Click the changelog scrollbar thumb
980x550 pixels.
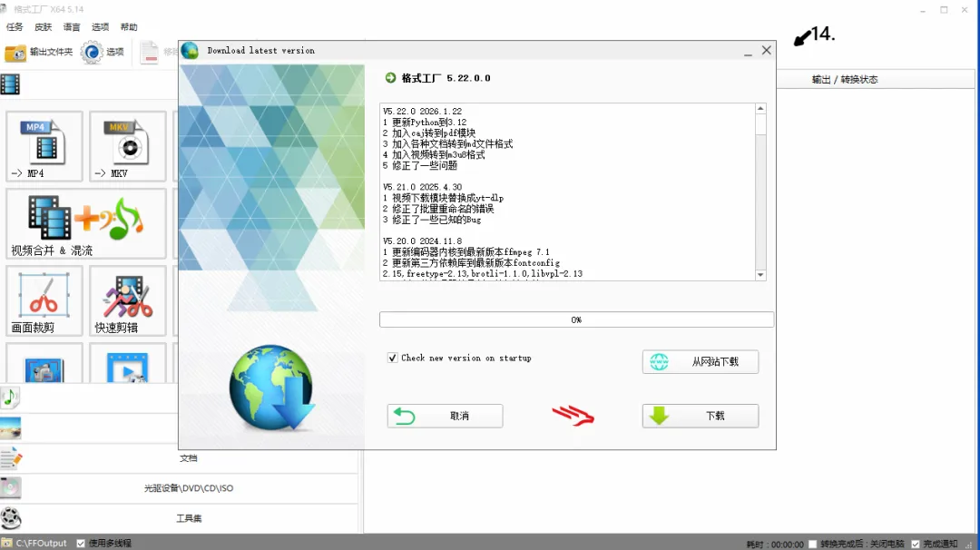pyautogui.click(x=760, y=123)
